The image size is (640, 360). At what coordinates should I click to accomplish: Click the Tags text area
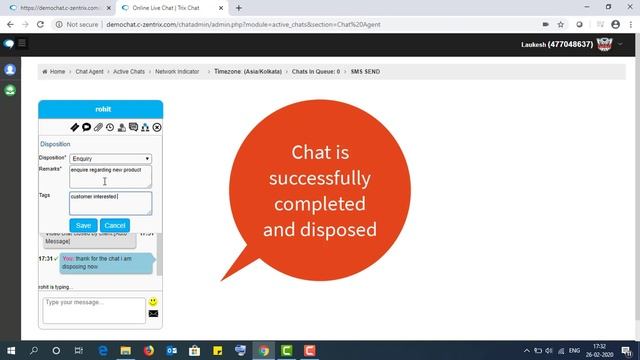tap(111, 203)
